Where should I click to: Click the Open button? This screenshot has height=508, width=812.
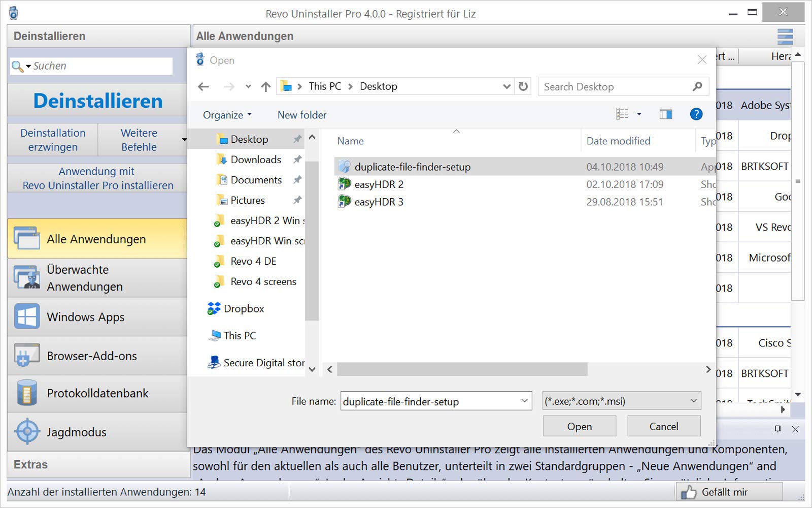click(579, 426)
